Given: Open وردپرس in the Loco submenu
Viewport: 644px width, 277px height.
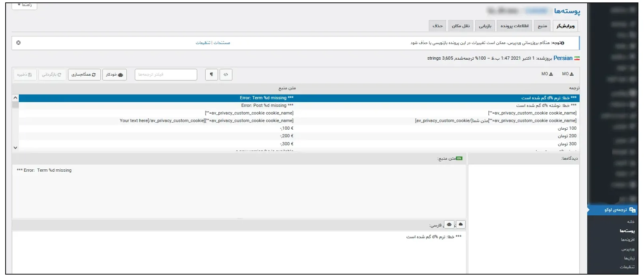Looking at the screenshot, I should [x=629, y=249].
